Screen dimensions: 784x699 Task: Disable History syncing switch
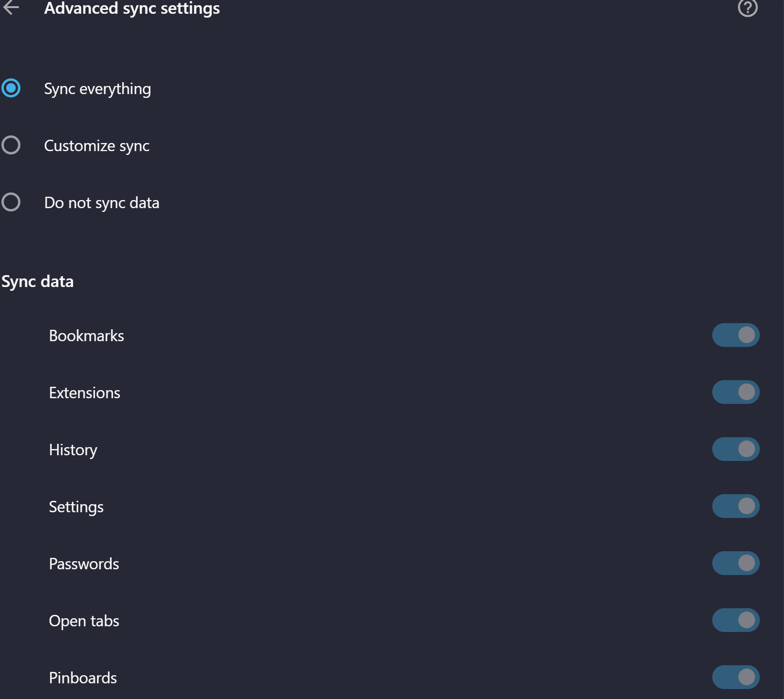736,449
